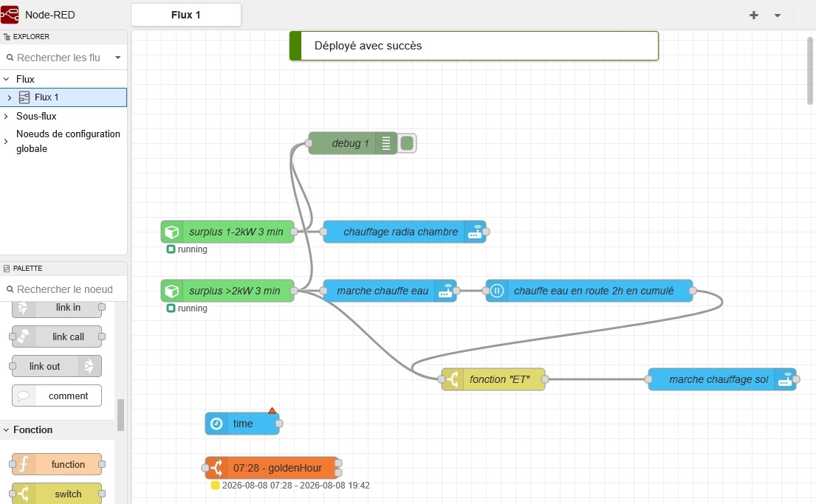Click the surplus 1-2kW 3 min node cube icon
This screenshot has height=504, width=816.
tap(172, 232)
